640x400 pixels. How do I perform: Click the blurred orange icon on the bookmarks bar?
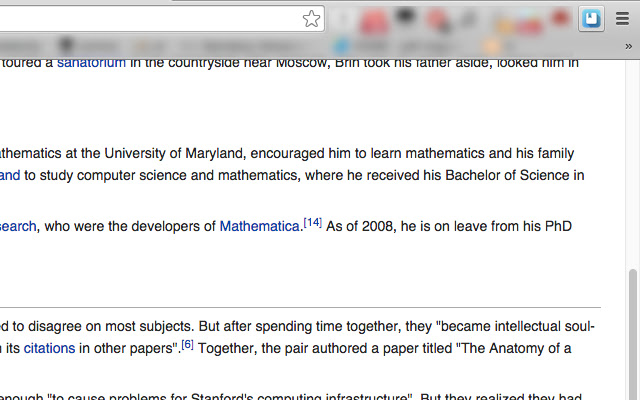pyautogui.click(x=492, y=46)
